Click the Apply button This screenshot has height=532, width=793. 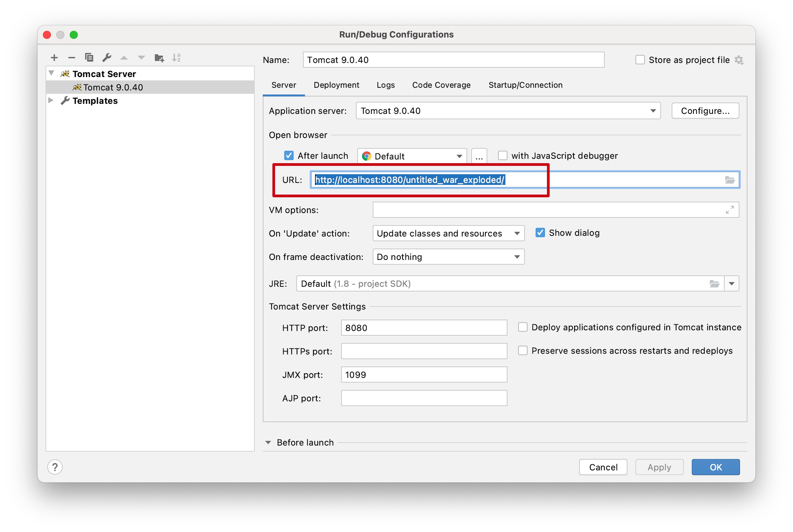[x=659, y=467]
